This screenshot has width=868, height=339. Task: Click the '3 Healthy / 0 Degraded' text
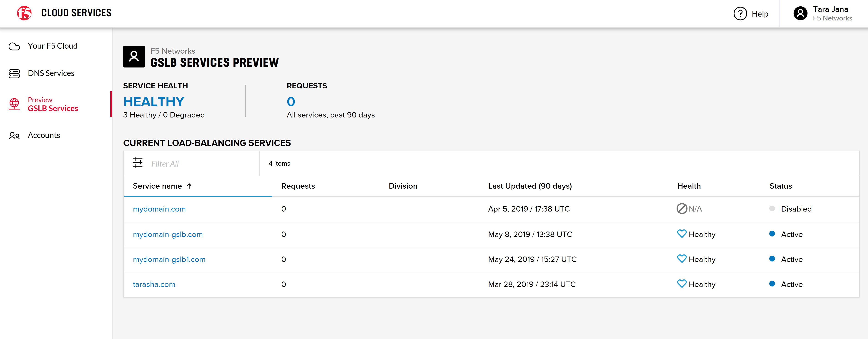click(164, 115)
